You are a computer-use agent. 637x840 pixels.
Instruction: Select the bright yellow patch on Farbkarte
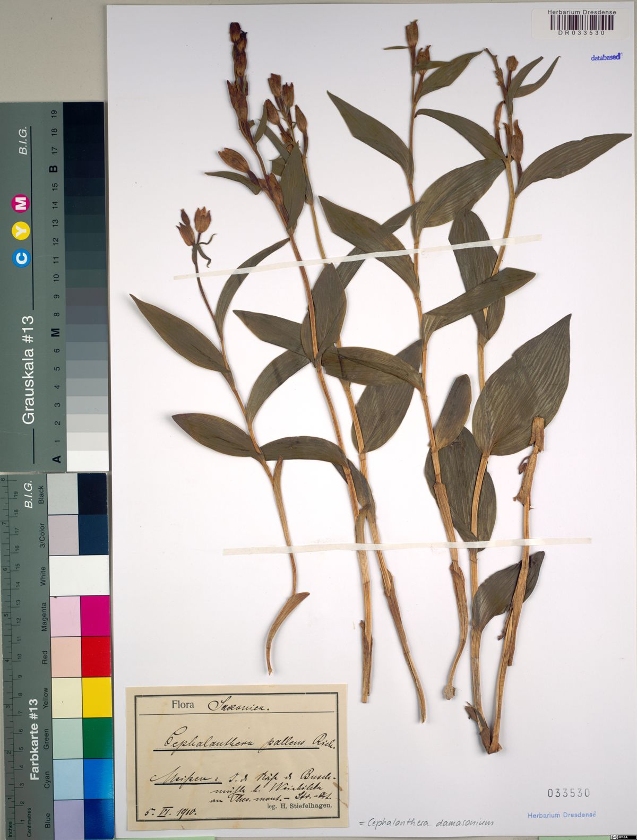pos(96,697)
